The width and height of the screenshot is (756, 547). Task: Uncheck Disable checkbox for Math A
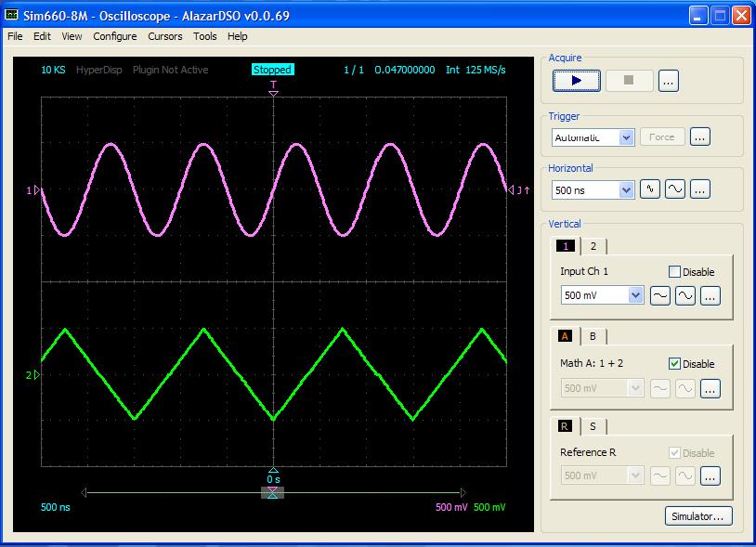[674, 364]
